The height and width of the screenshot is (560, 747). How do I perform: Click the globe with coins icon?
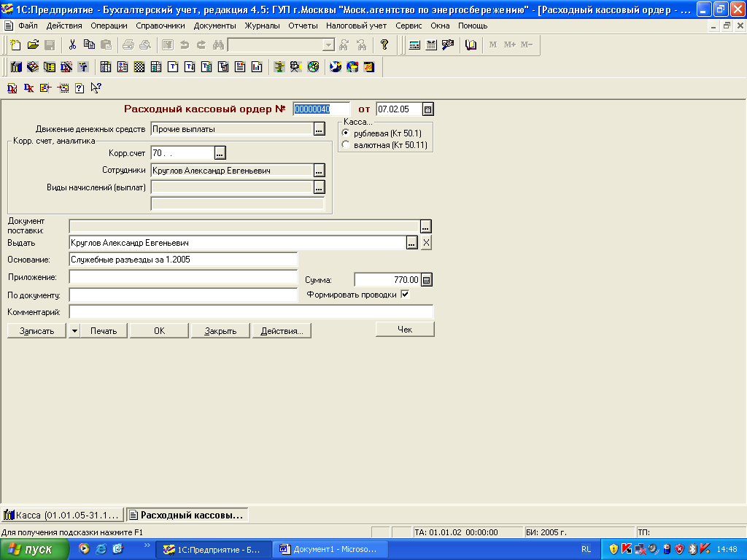pos(352,67)
